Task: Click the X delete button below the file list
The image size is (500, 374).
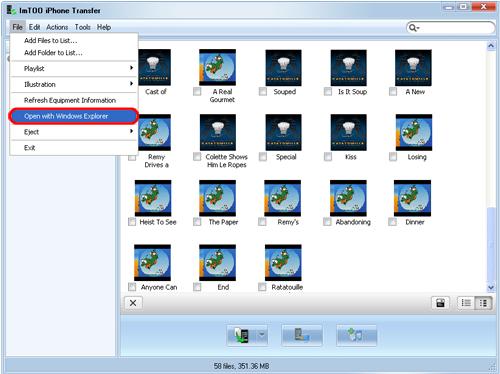Action: pyautogui.click(x=133, y=303)
